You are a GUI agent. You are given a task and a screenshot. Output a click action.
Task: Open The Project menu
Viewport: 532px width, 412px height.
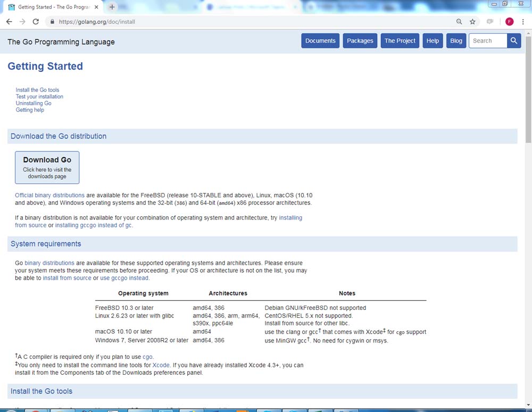pyautogui.click(x=400, y=41)
